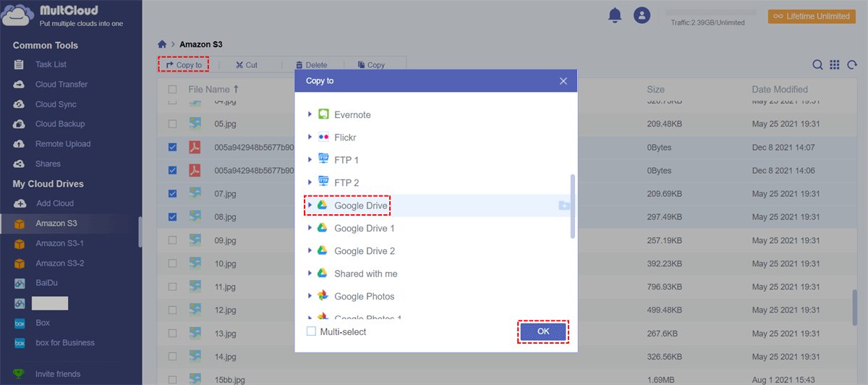The height and width of the screenshot is (385, 868).
Task: Expand the Google Drive 2 node
Action: (x=310, y=250)
